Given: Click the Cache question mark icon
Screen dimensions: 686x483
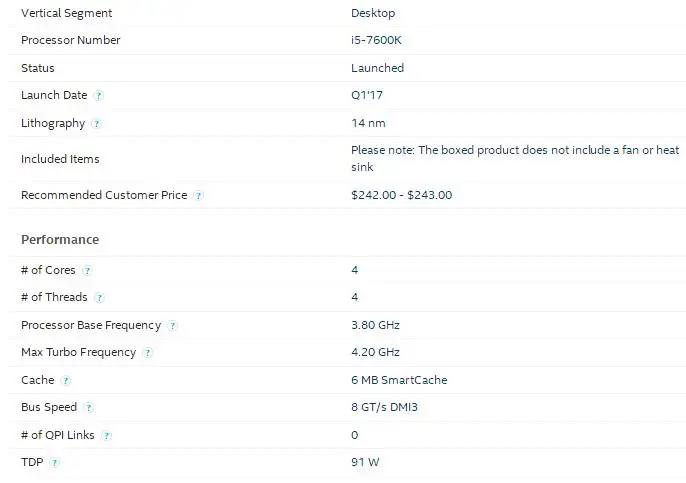Looking at the screenshot, I should [x=66, y=381].
